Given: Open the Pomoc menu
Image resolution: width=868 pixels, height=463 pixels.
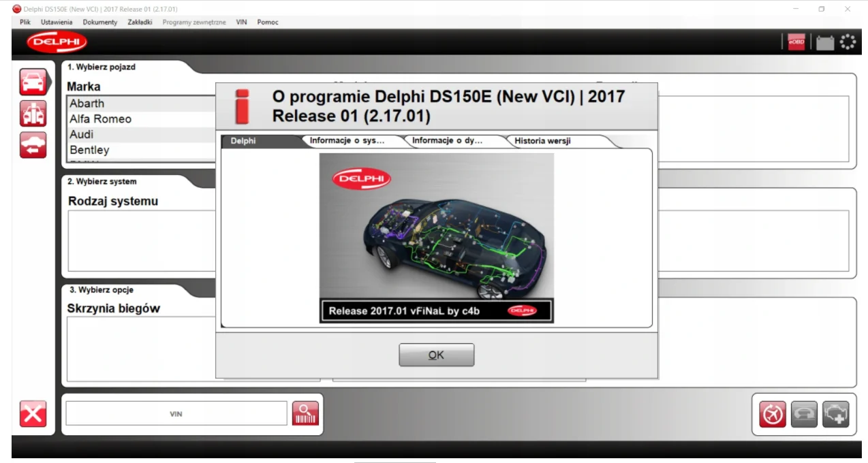Looking at the screenshot, I should (268, 22).
